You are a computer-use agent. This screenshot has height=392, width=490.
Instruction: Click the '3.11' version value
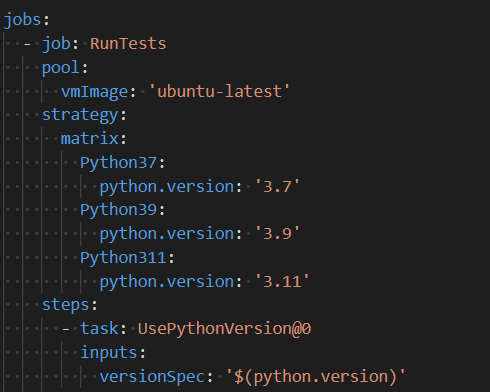coord(282,281)
